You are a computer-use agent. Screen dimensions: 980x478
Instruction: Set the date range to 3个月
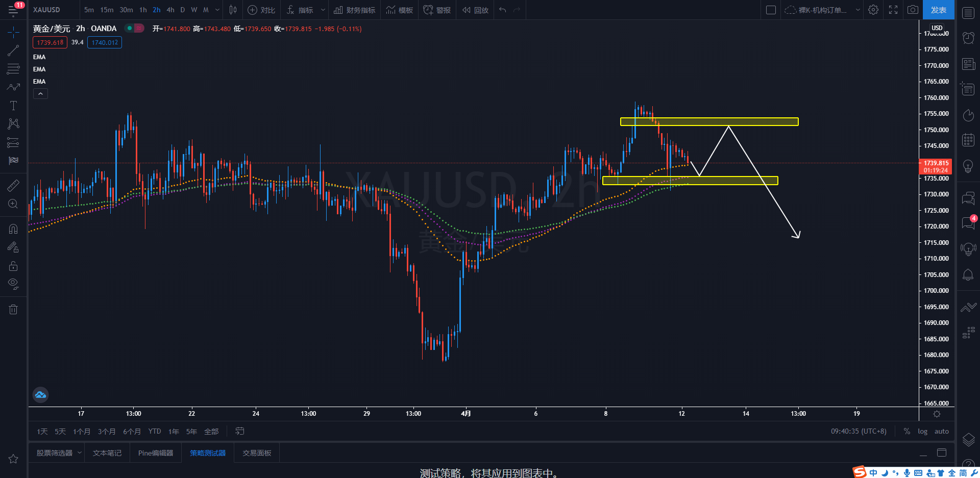click(x=107, y=432)
